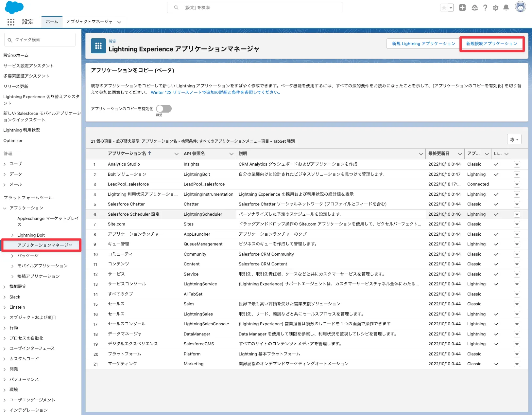Click the クイック検索 quick find field
This screenshot has width=532, height=415.
coord(40,40)
